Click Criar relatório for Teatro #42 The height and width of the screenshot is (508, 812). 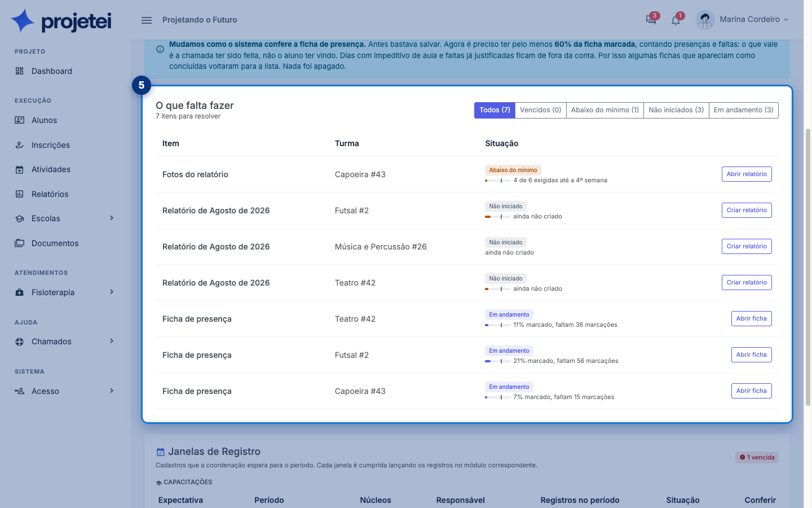tap(747, 282)
